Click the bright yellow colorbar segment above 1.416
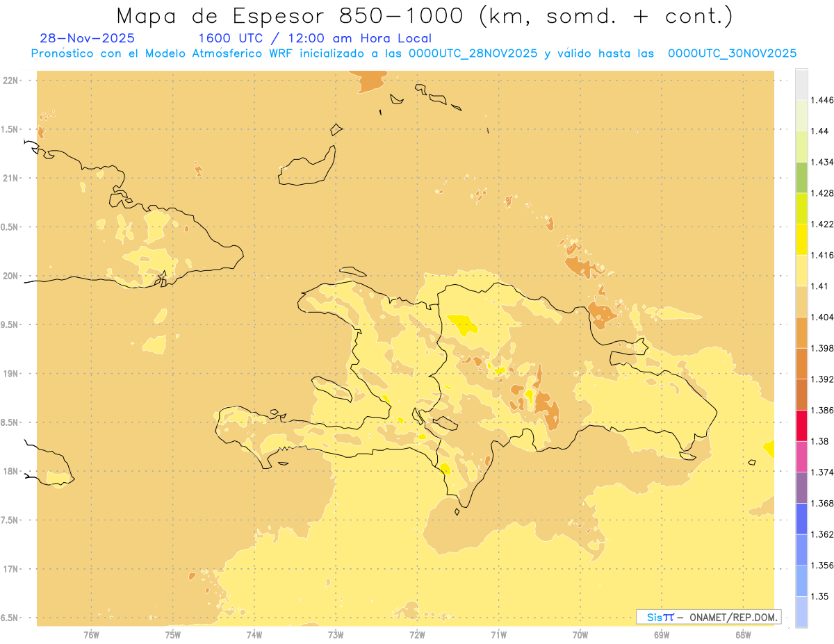Viewport: 834px width, 644px height. click(x=801, y=240)
